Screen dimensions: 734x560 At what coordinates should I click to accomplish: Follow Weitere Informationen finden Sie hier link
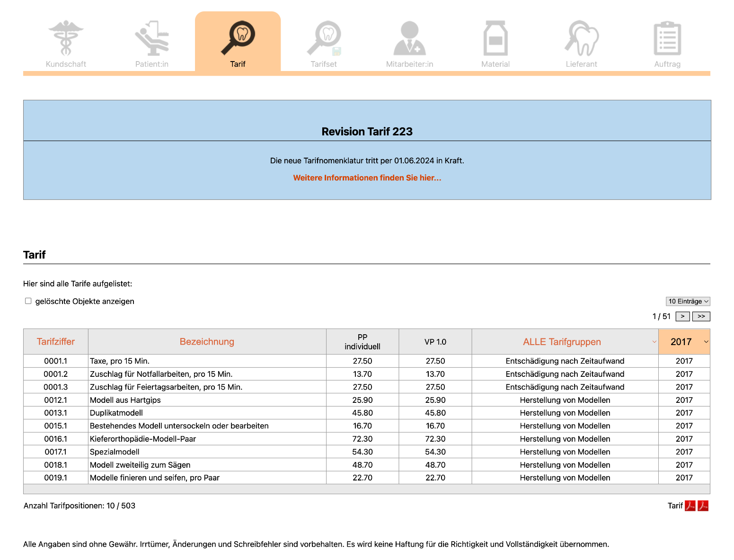pyautogui.click(x=367, y=178)
